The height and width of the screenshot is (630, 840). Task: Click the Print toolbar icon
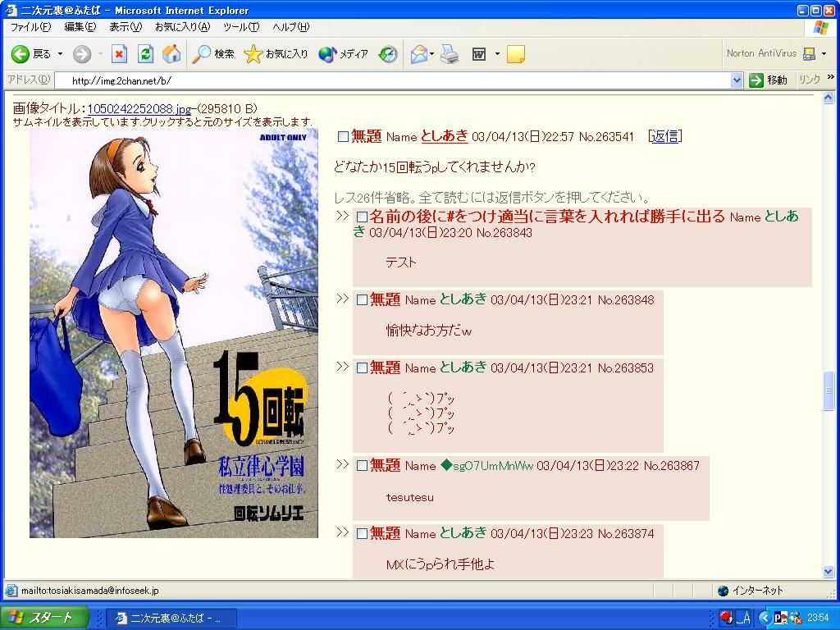(x=450, y=54)
